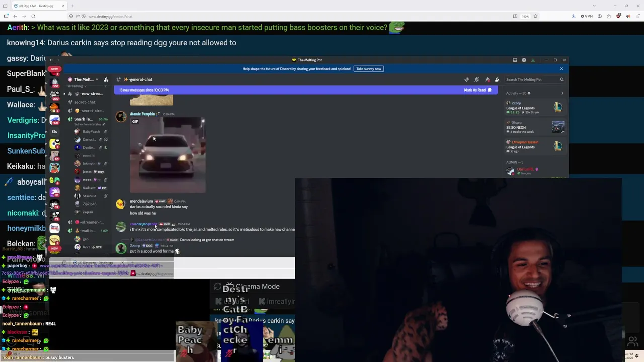Viewport: 644px width, 362px height.
Task: Open the browser downloads icon
Action: point(573,16)
